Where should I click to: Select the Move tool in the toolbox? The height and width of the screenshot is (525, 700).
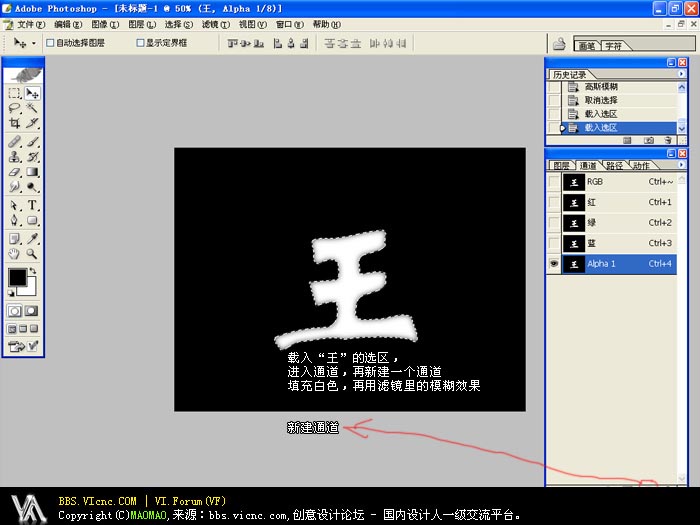pyautogui.click(x=33, y=93)
